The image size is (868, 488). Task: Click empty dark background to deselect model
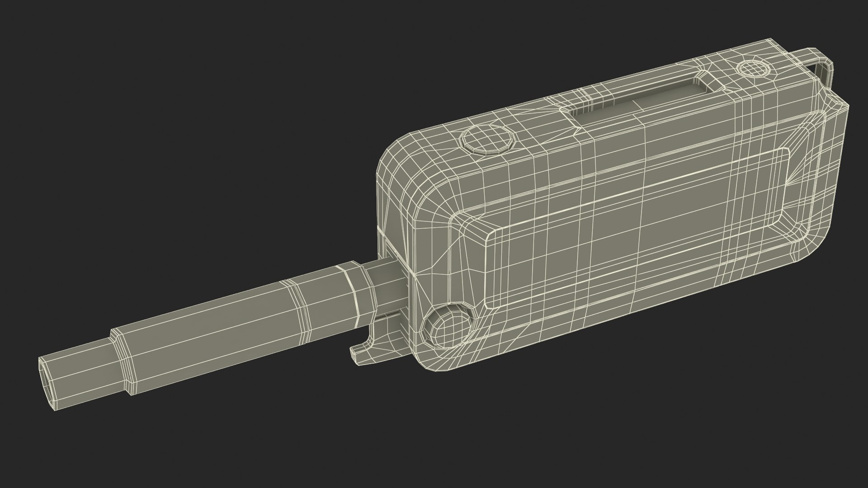tap(181, 113)
